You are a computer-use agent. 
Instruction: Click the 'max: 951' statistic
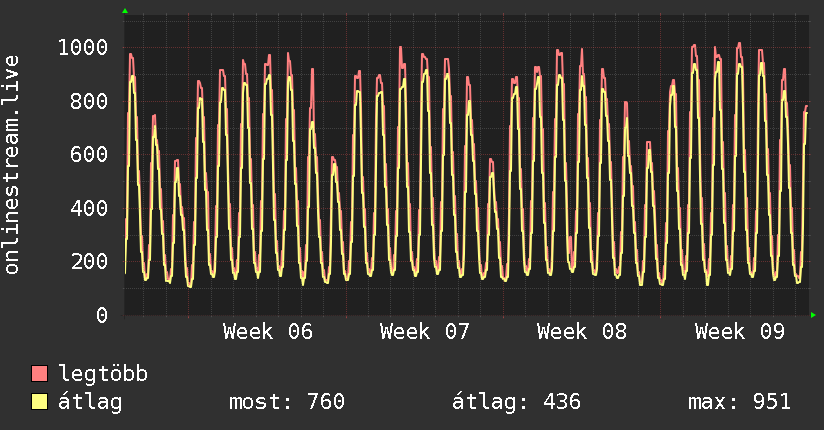(739, 402)
